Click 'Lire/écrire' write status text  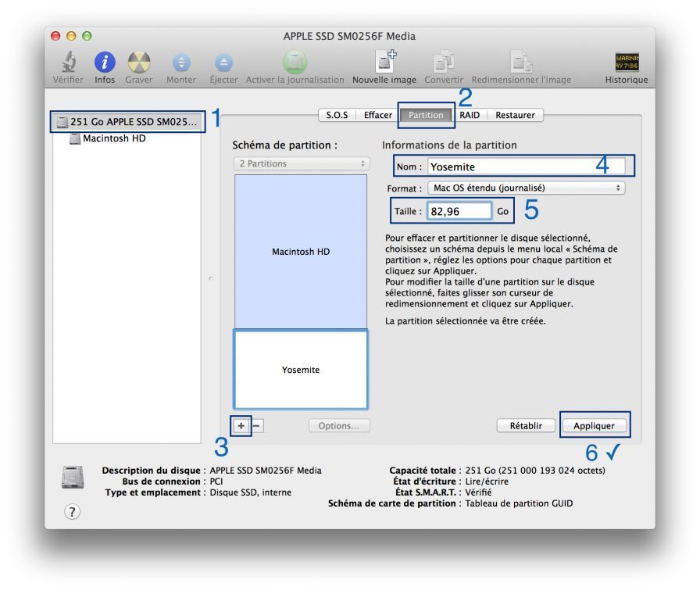pos(487,482)
